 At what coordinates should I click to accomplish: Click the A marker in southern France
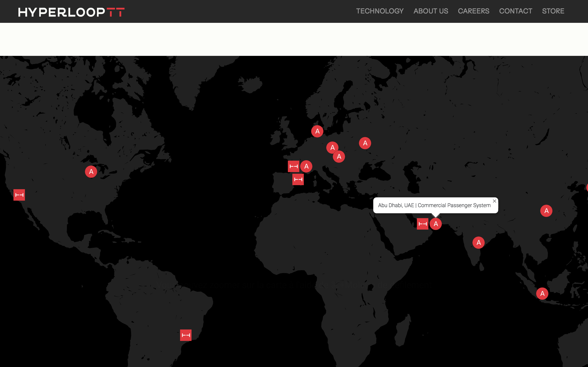pyautogui.click(x=306, y=167)
